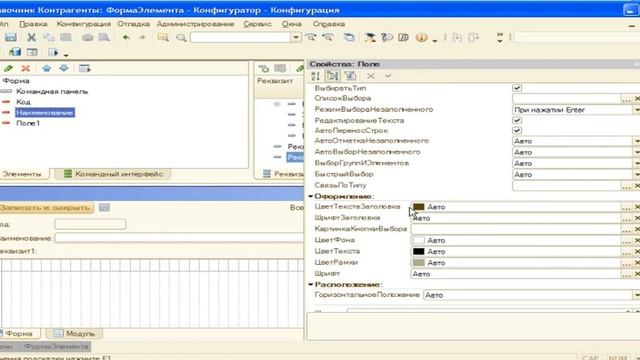Open the Шрифт ellipsis font picker button

click(x=626, y=274)
